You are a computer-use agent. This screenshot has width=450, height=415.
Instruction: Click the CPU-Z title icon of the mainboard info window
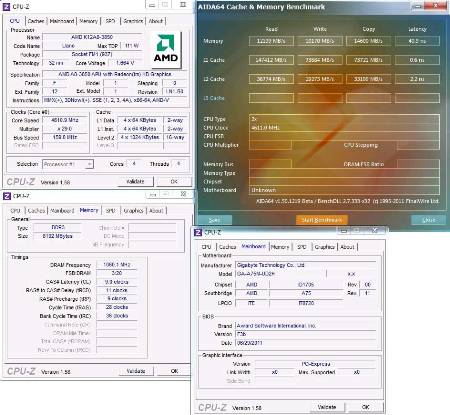pos(198,232)
